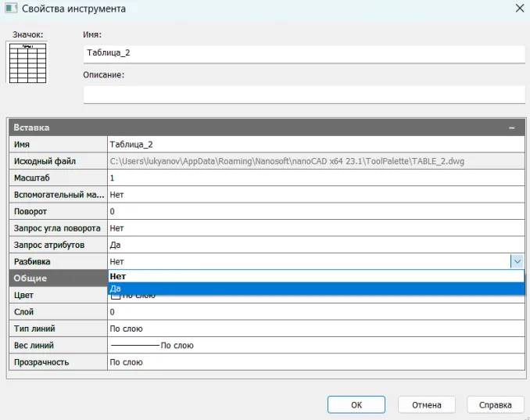The height and width of the screenshot is (420, 530).
Task: Open the Вес линий value row
Action: point(315,345)
